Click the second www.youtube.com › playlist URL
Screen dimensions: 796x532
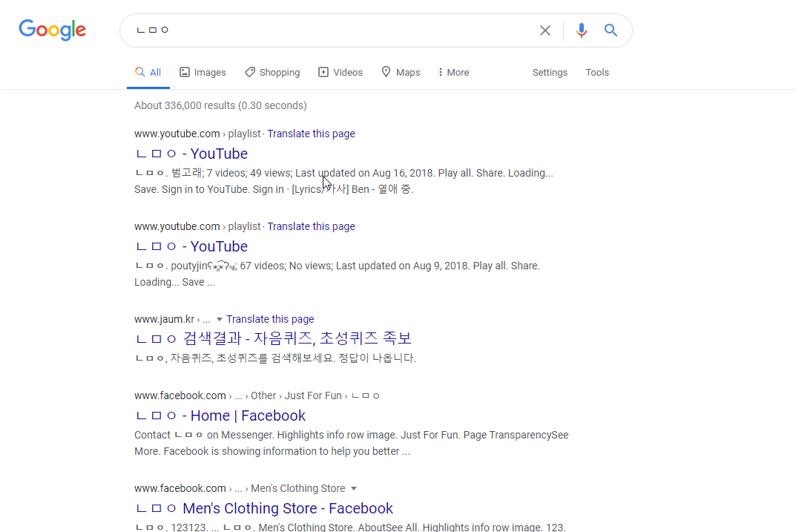pos(197,227)
